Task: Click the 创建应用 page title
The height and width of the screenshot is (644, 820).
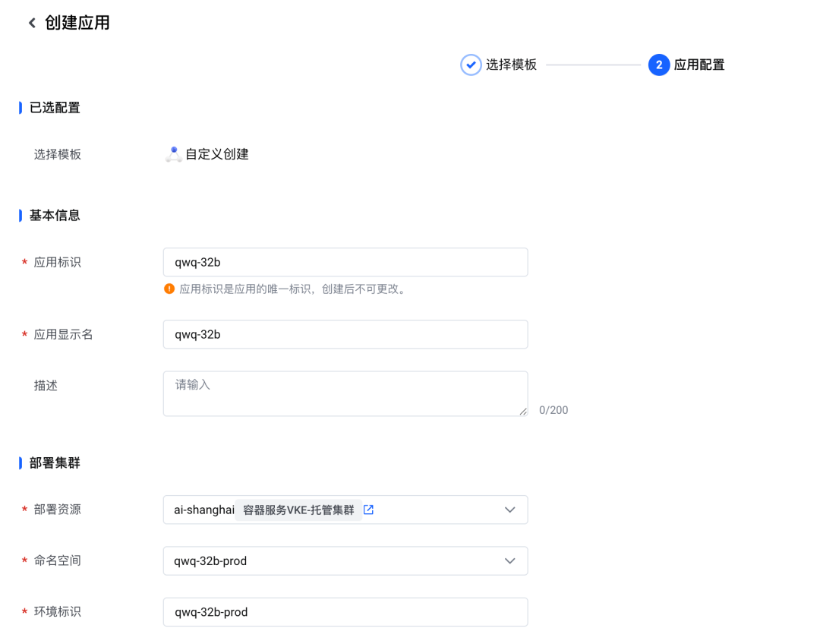Action: point(77,23)
